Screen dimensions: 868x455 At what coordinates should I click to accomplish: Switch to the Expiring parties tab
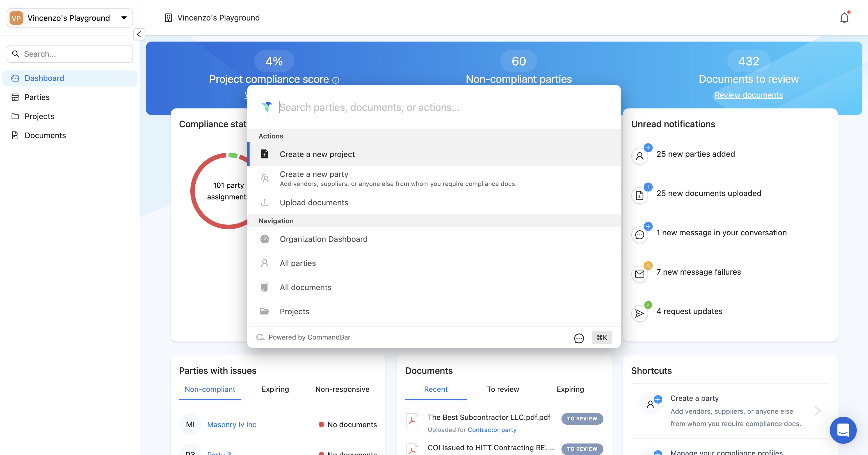click(x=275, y=389)
